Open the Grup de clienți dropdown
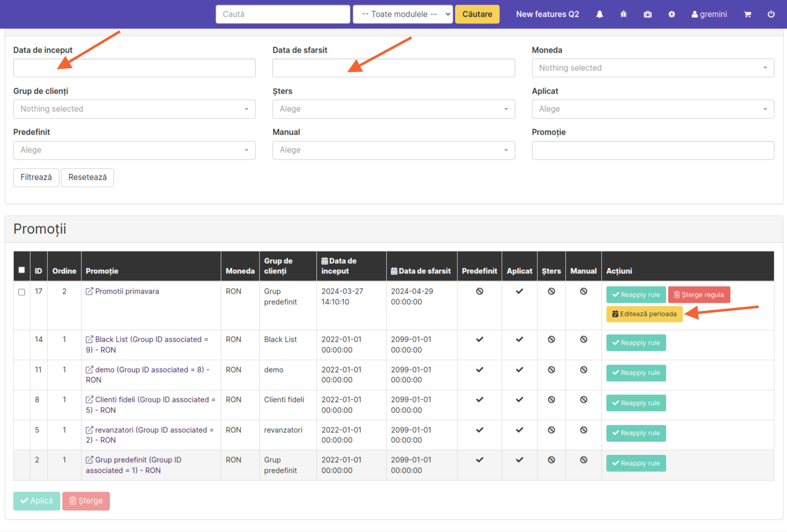 pos(134,109)
